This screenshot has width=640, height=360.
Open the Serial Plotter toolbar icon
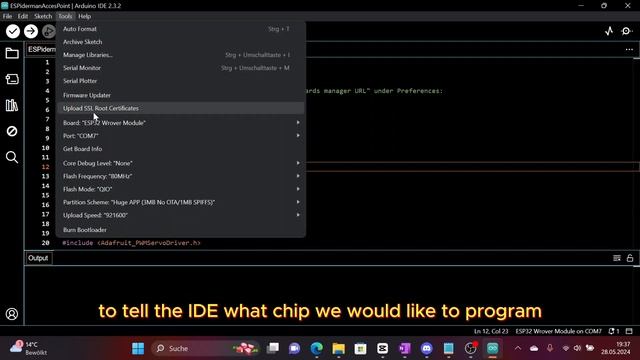click(609, 31)
